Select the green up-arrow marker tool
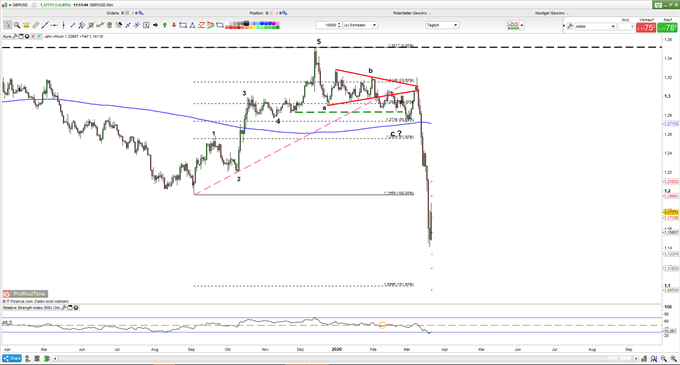680x365 pixels. (165, 25)
